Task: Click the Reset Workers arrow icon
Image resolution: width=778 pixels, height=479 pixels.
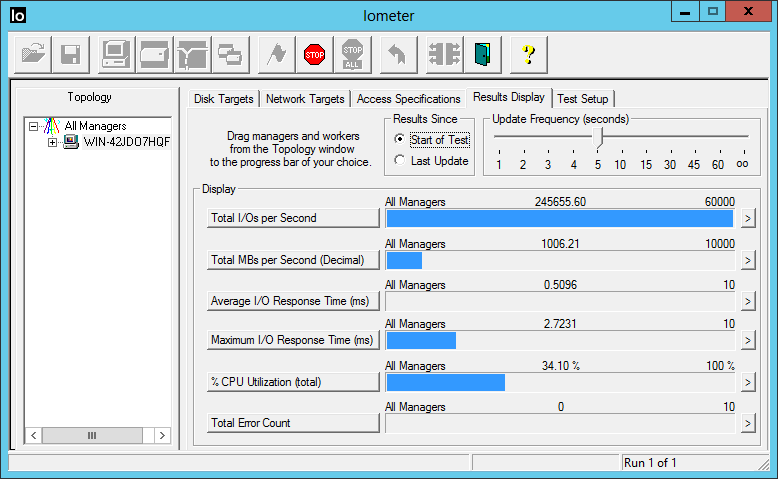Action: (x=397, y=54)
